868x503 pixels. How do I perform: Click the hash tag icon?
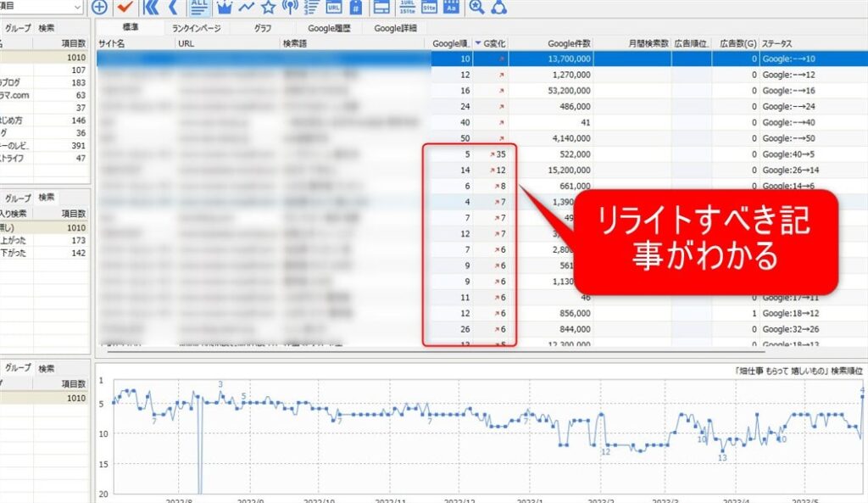pyautogui.click(x=356, y=7)
